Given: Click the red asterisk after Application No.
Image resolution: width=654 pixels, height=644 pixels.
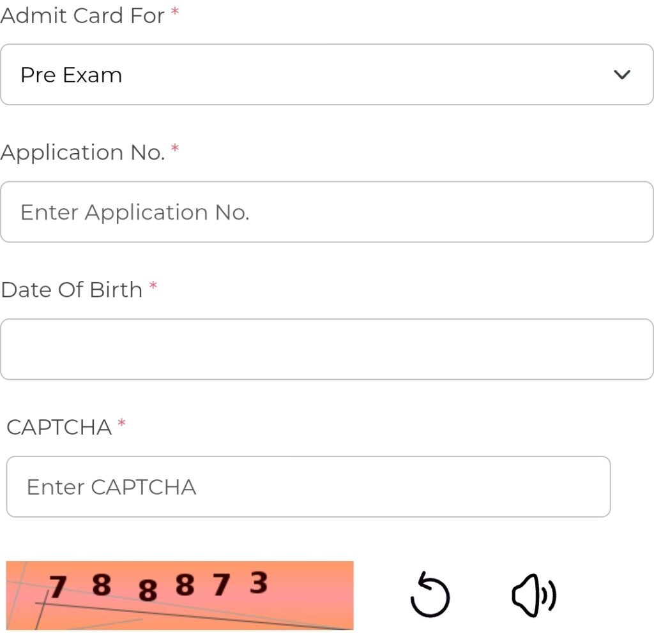Looking at the screenshot, I should [x=175, y=150].
